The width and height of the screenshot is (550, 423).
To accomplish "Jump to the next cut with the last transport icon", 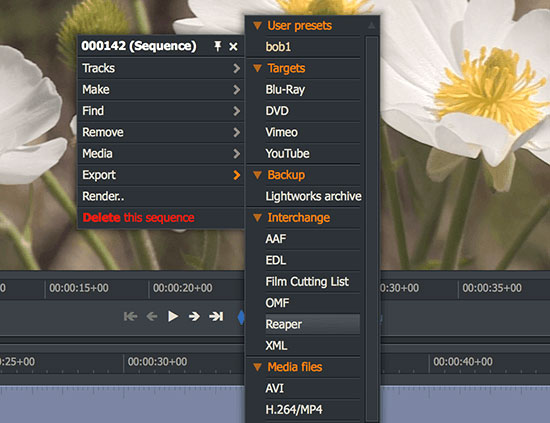I will 216,317.
